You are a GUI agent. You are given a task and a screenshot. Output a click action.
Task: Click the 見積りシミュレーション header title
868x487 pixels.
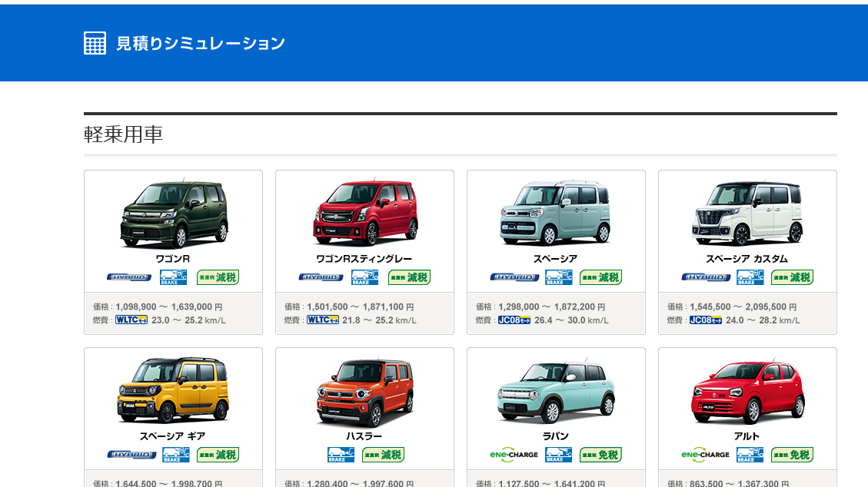coord(201,43)
